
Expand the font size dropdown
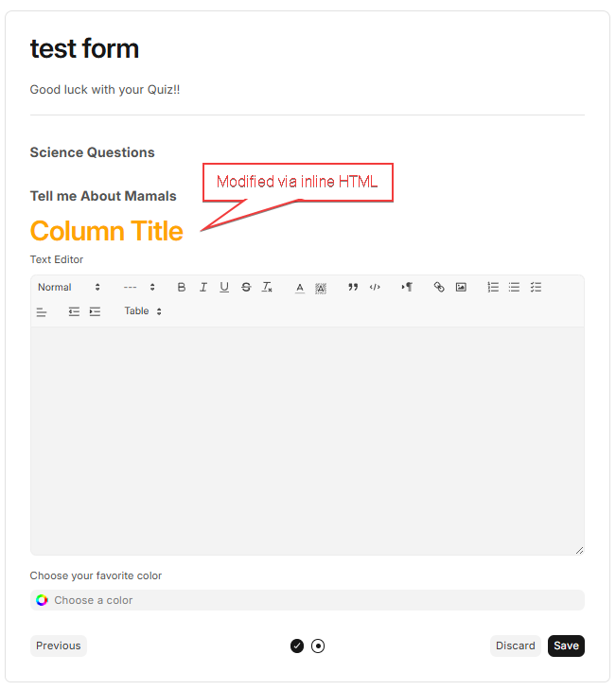pyautogui.click(x=139, y=288)
